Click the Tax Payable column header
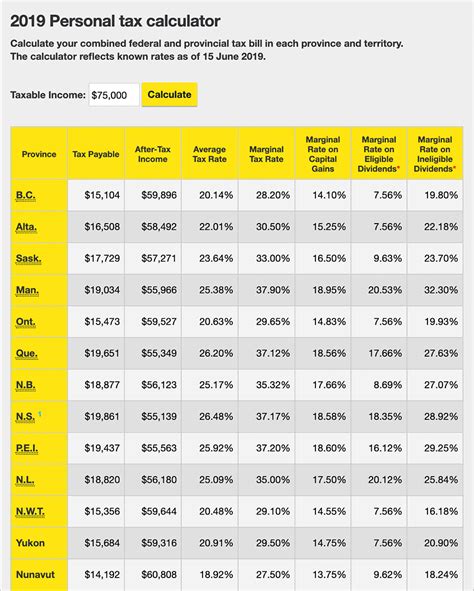Image resolution: width=474 pixels, height=591 pixels. [96, 154]
